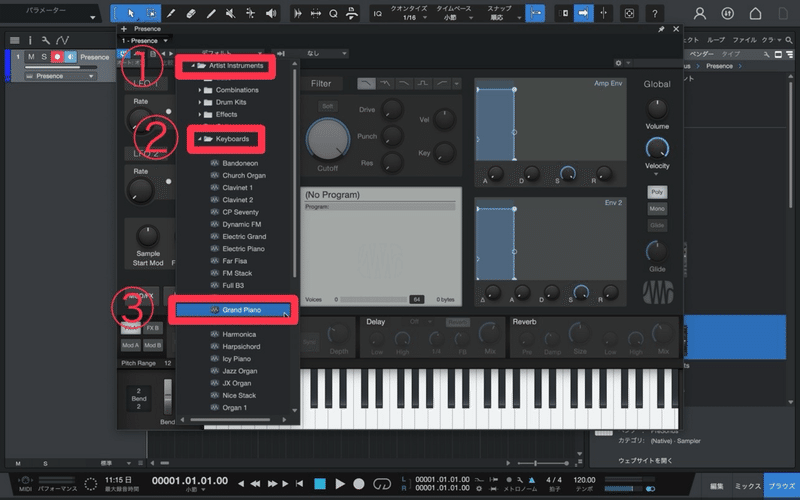Open track inspector i icon
The height and width of the screenshot is (500, 800).
[x=30, y=40]
